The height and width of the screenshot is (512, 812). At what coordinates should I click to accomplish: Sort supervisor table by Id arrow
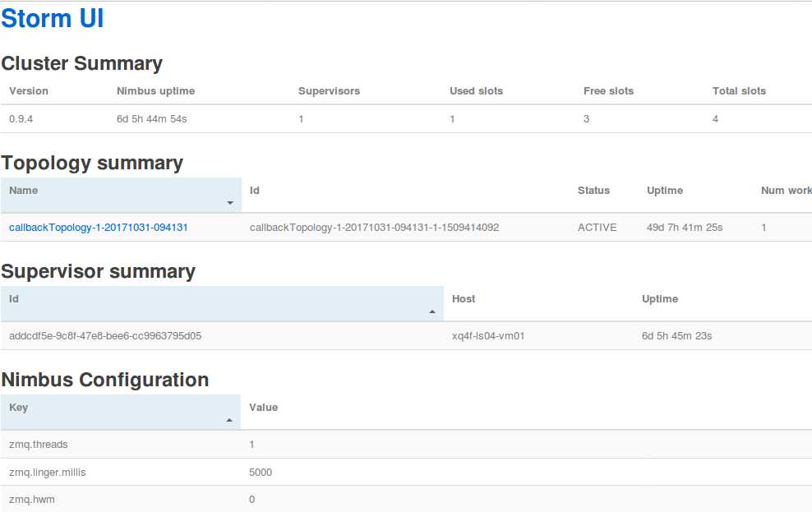[x=432, y=311]
